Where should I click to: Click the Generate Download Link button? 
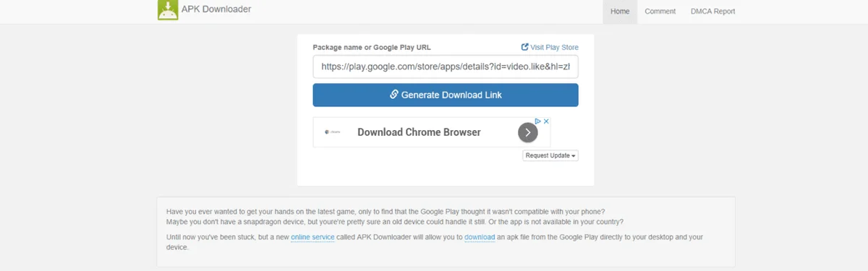click(x=446, y=95)
